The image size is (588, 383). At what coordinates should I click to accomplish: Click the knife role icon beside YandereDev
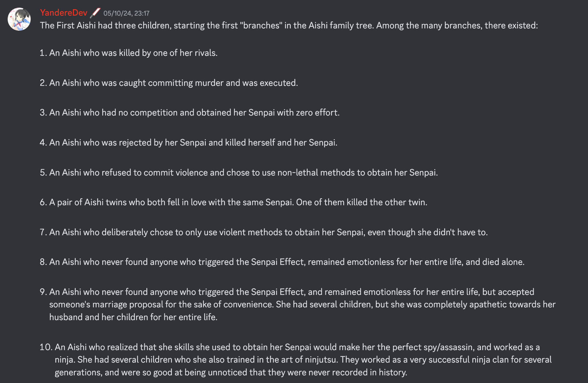(x=95, y=13)
